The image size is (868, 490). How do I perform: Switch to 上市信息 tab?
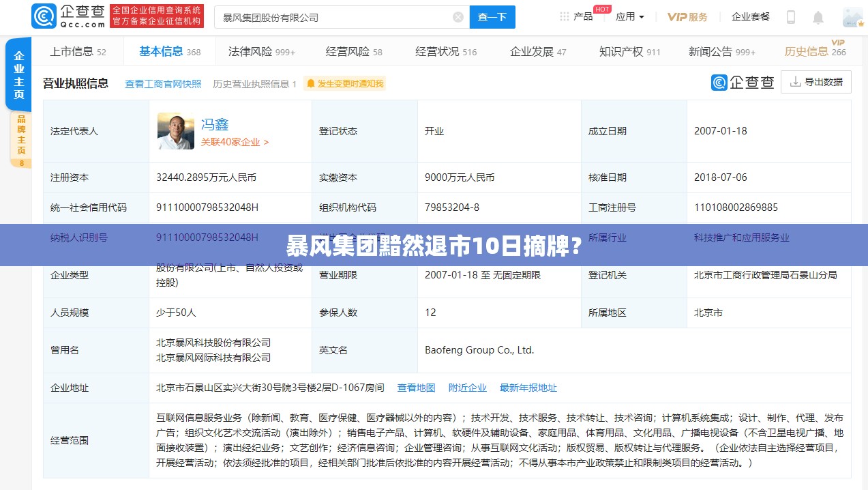click(x=78, y=51)
